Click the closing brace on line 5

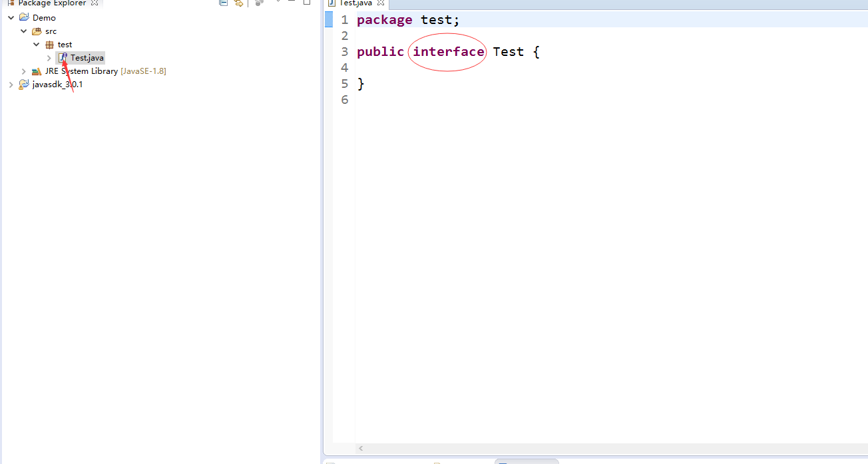(x=361, y=84)
